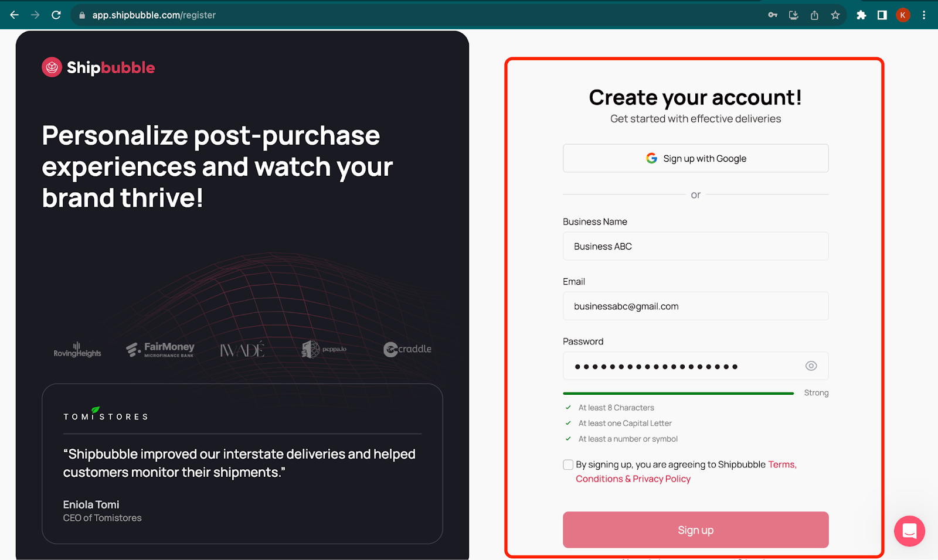The image size is (938, 560).
Task: Click the pink Sign up button
Action: point(696,530)
